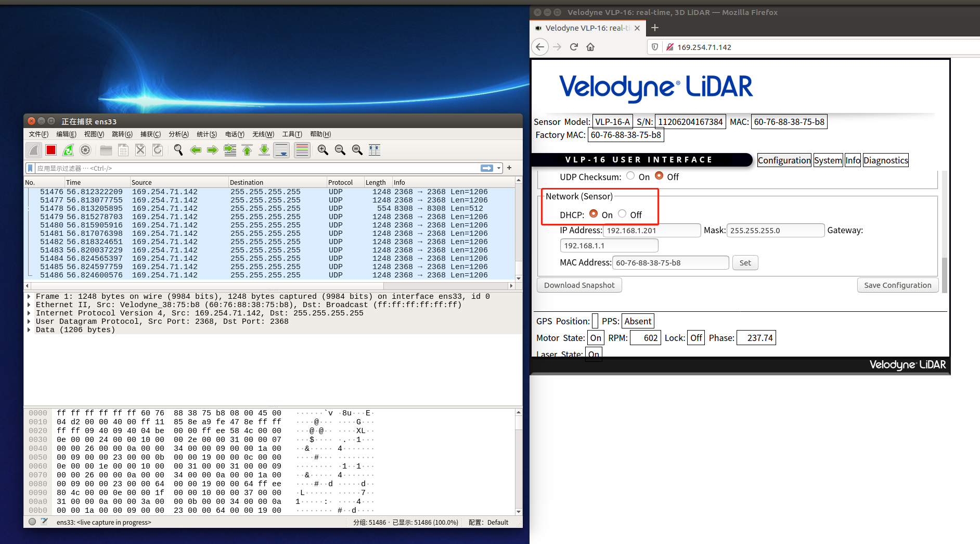
Task: Jump to the last packet
Action: (x=264, y=150)
